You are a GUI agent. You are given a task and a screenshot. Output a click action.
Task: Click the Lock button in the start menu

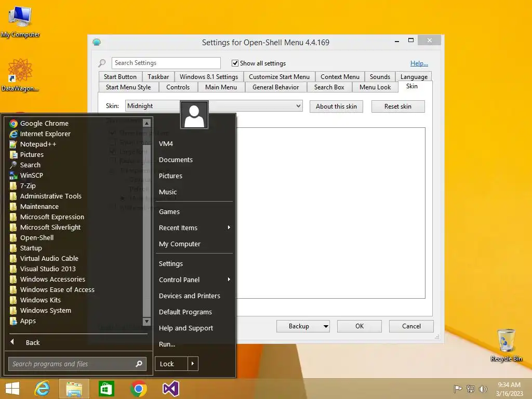point(171,364)
